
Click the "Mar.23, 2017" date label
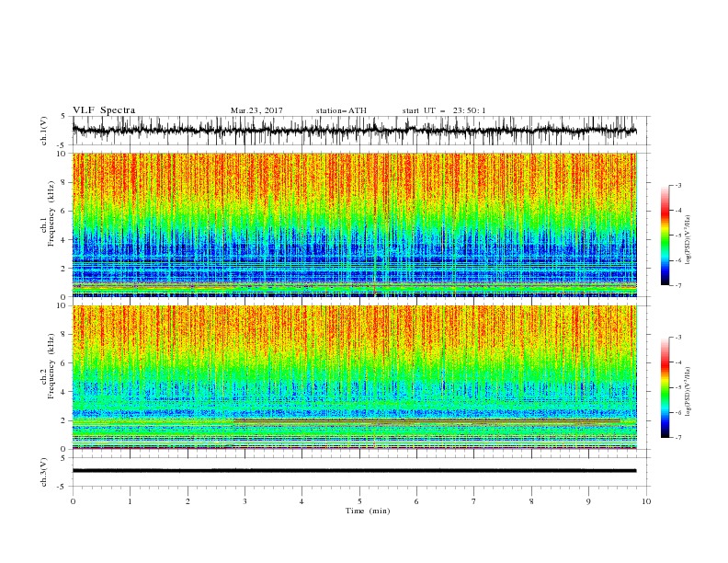(x=256, y=110)
